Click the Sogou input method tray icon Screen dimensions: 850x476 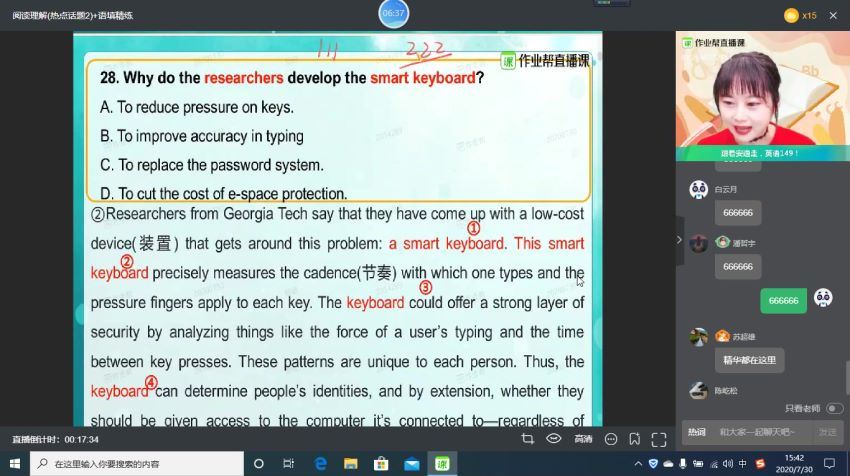tap(760, 464)
